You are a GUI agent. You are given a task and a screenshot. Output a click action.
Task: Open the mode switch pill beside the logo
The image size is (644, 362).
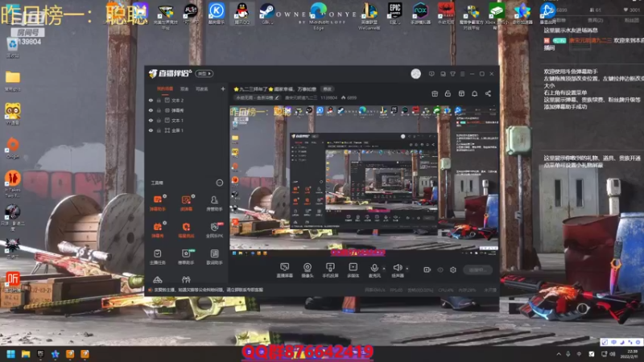204,73
